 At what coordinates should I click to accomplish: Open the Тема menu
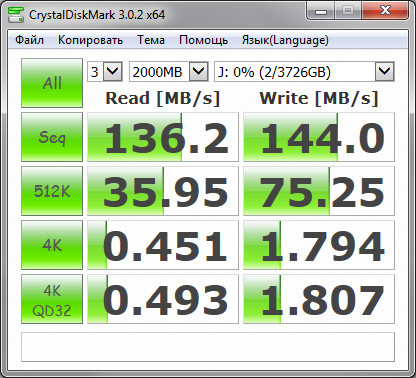(151, 40)
